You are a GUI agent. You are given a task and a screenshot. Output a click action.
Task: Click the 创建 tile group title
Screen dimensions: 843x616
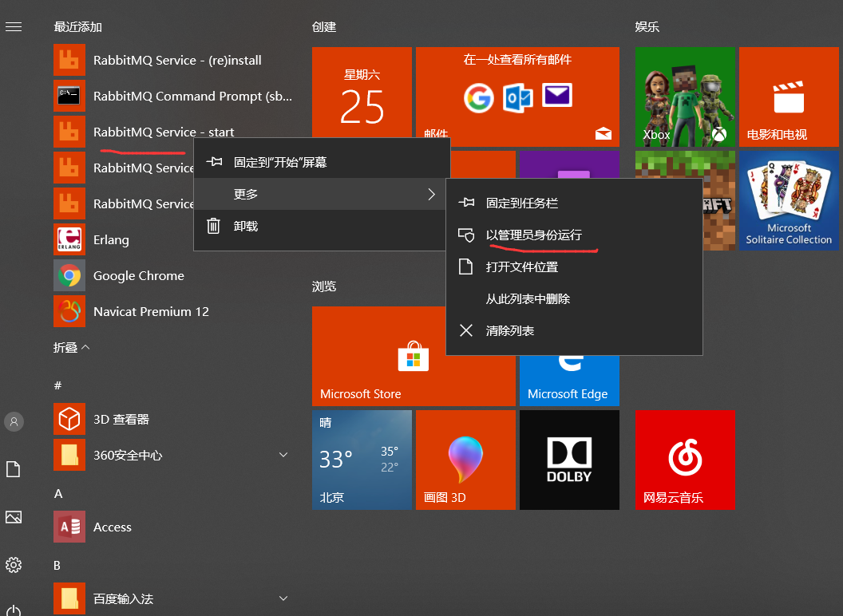pos(324,27)
